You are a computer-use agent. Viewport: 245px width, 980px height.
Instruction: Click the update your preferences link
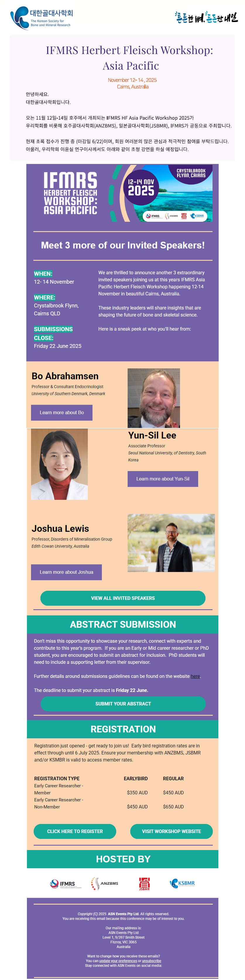(118, 961)
